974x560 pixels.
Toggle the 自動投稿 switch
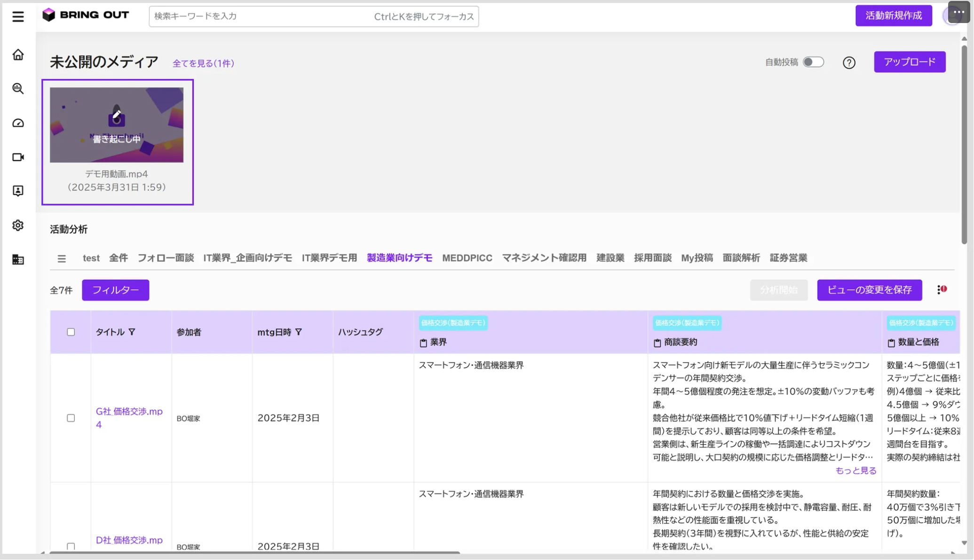(813, 62)
